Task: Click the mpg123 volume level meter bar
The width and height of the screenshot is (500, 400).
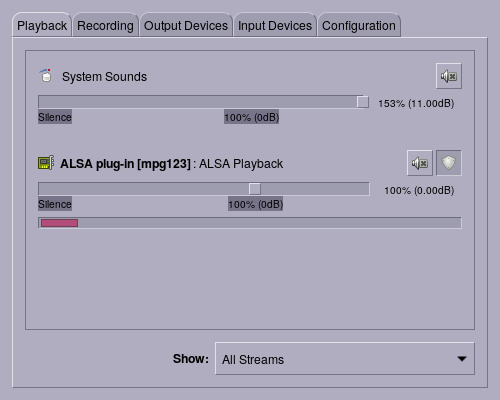Action: pyautogui.click(x=250, y=223)
